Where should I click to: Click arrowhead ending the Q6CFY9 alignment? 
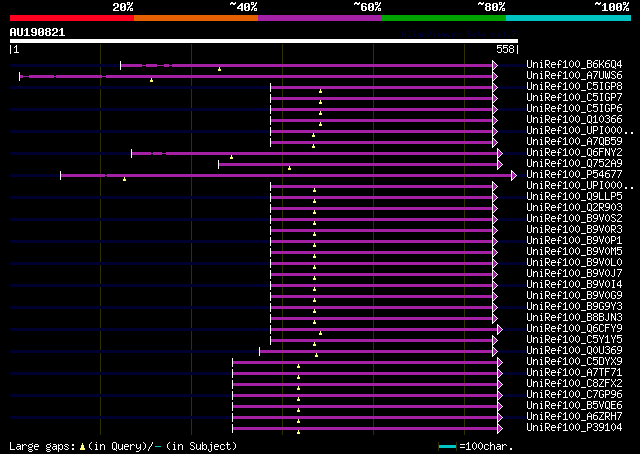coord(500,330)
